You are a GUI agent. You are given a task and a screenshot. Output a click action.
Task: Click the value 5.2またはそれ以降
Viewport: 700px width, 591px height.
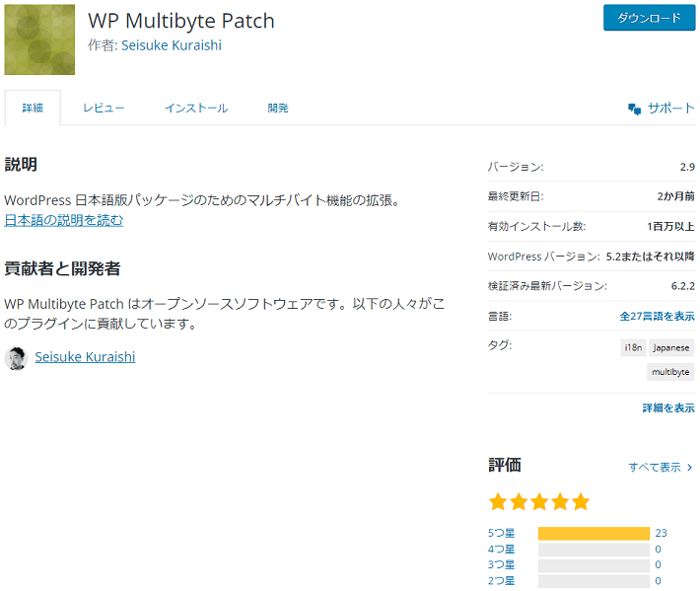pyautogui.click(x=651, y=257)
